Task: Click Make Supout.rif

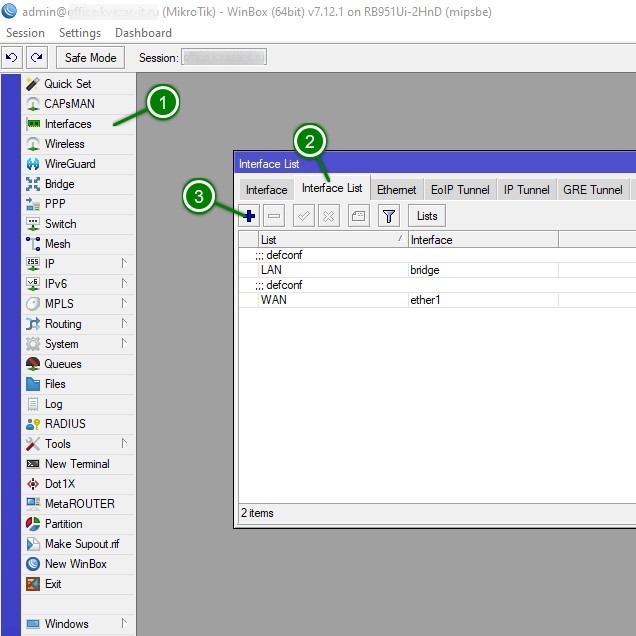Action: tap(79, 544)
